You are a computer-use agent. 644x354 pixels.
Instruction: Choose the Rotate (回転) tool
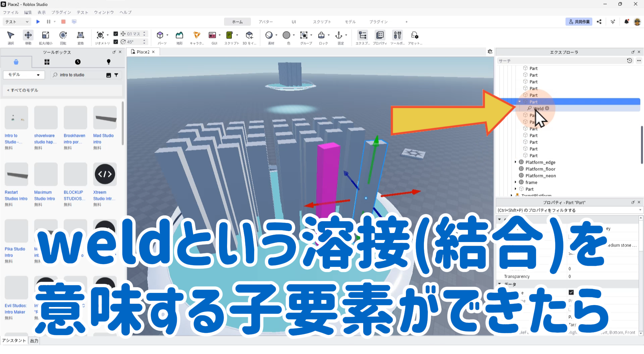pos(63,36)
